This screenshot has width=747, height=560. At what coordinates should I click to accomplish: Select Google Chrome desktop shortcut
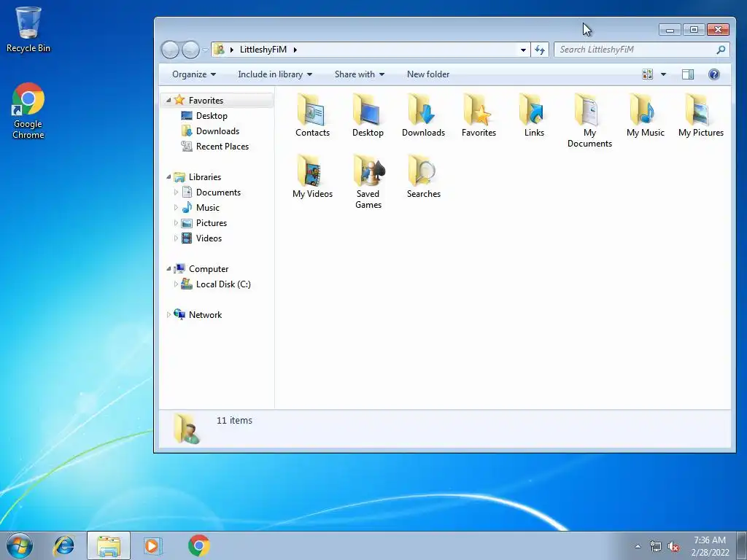[x=28, y=111]
